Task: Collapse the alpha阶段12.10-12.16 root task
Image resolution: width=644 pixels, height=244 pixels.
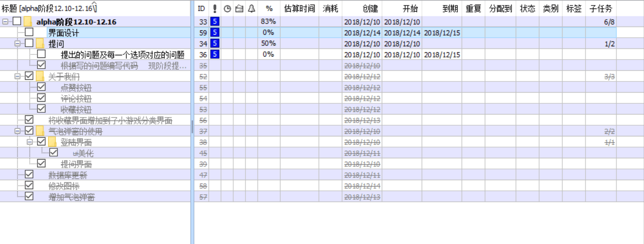Action: [5, 21]
